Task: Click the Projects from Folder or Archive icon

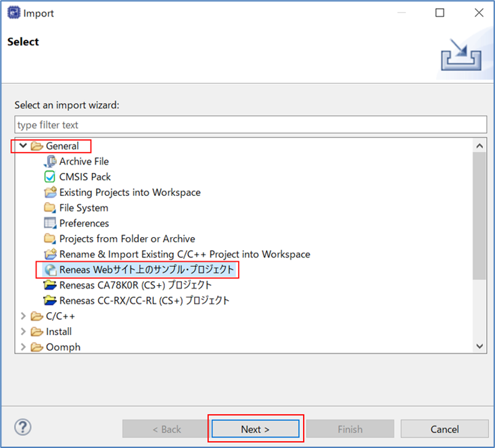Action: coord(50,239)
